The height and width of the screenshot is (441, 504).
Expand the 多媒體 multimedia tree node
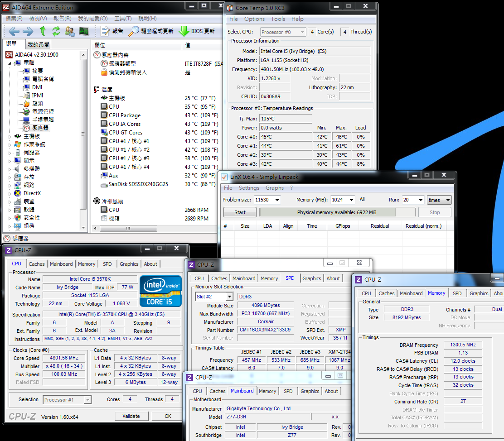(x=10, y=169)
